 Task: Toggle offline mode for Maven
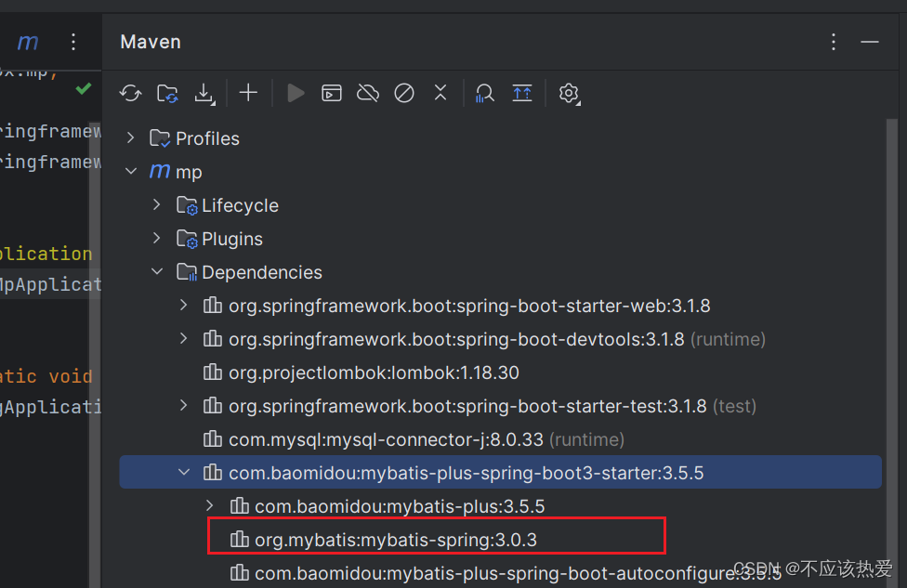(368, 93)
